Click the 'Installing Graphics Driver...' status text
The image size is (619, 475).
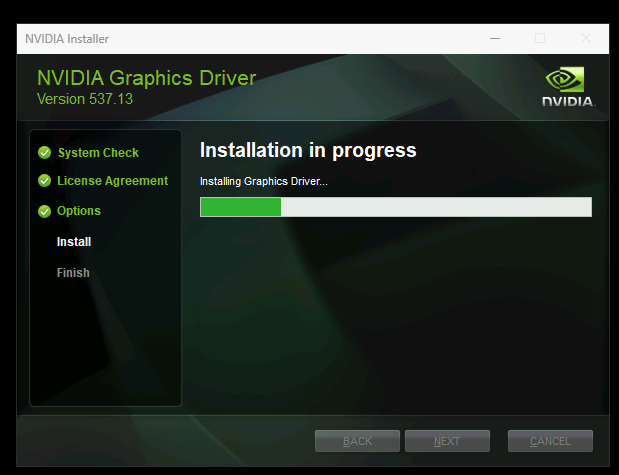click(264, 181)
